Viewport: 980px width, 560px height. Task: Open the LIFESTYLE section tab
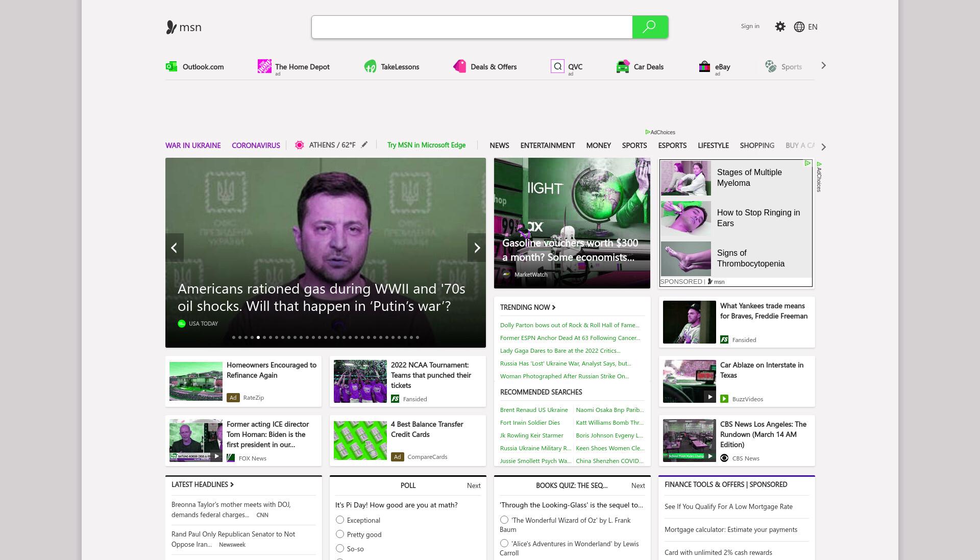[x=713, y=145]
